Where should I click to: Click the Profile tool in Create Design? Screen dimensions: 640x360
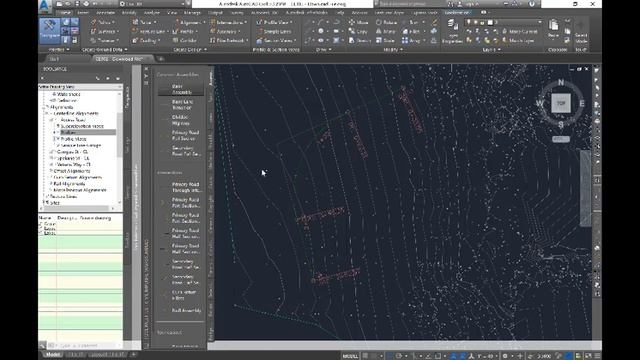(184, 31)
